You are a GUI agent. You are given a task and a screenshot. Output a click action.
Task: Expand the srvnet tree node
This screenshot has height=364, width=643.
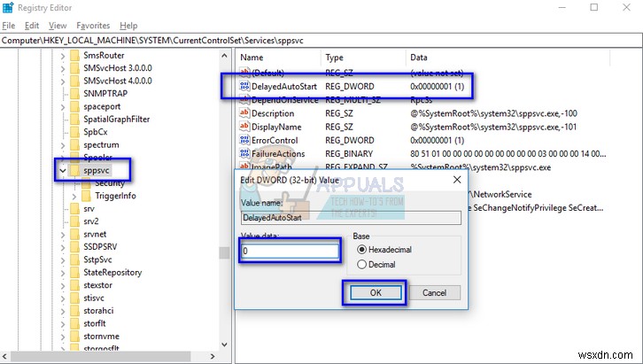click(63, 235)
